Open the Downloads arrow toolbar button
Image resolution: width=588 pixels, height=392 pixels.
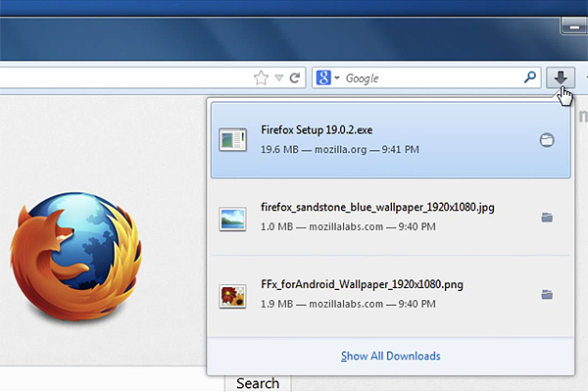click(x=561, y=78)
